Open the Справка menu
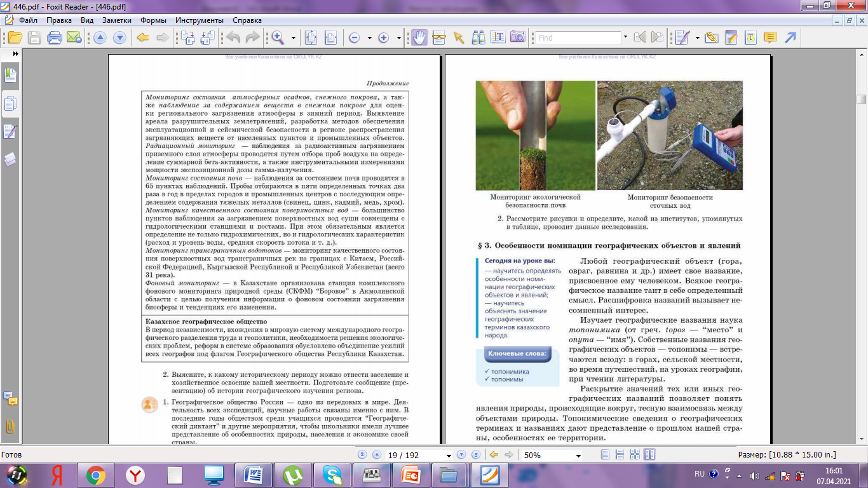This screenshot has height=488, width=868. [247, 20]
